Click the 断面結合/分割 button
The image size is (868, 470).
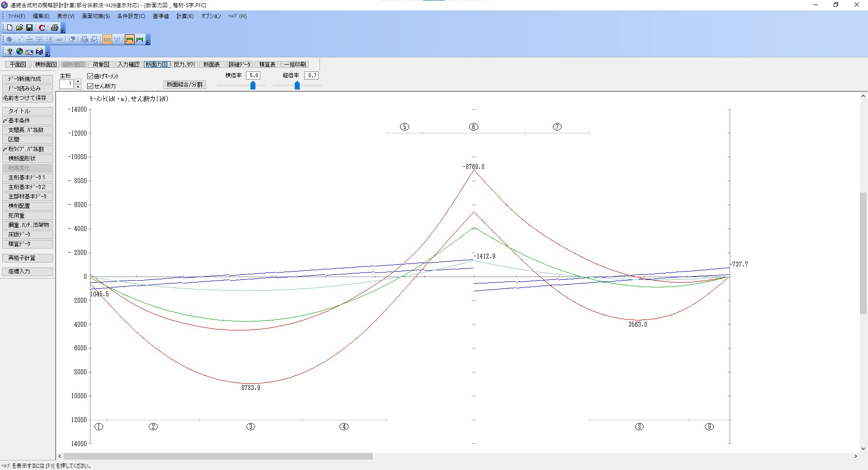click(184, 85)
